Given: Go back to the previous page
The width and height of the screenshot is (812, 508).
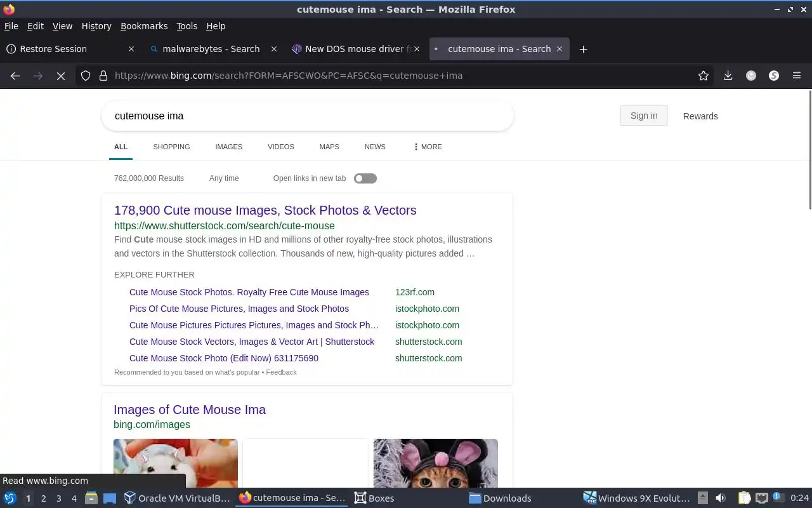Looking at the screenshot, I should pyautogui.click(x=15, y=76).
